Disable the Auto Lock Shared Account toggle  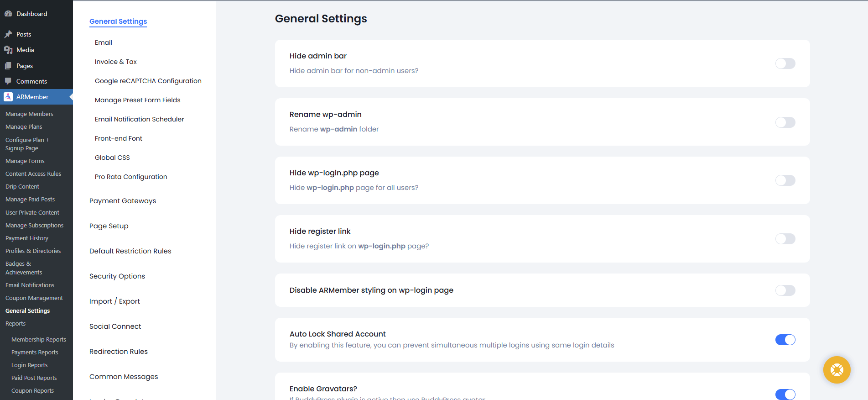785,340
